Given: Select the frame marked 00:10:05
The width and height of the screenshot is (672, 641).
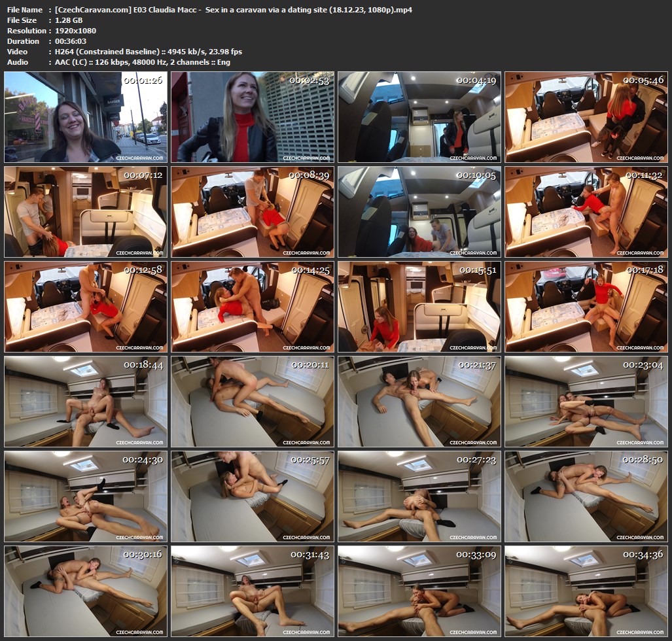Looking at the screenshot, I should 419,212.
